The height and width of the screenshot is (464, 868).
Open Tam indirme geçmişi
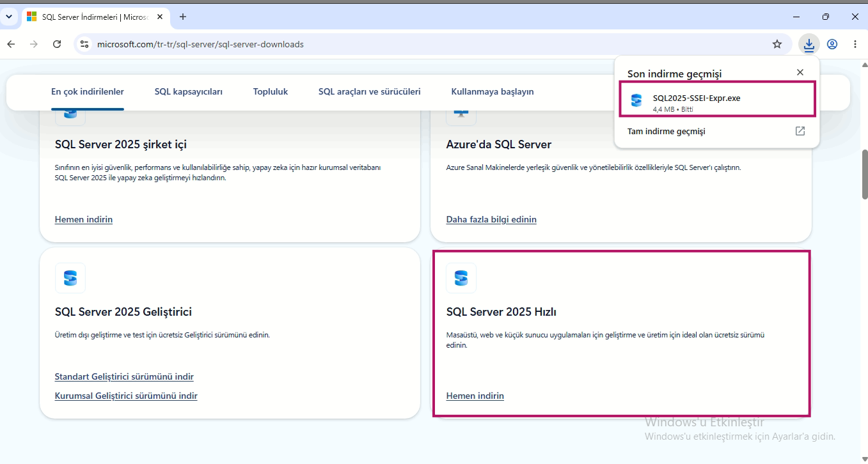716,131
